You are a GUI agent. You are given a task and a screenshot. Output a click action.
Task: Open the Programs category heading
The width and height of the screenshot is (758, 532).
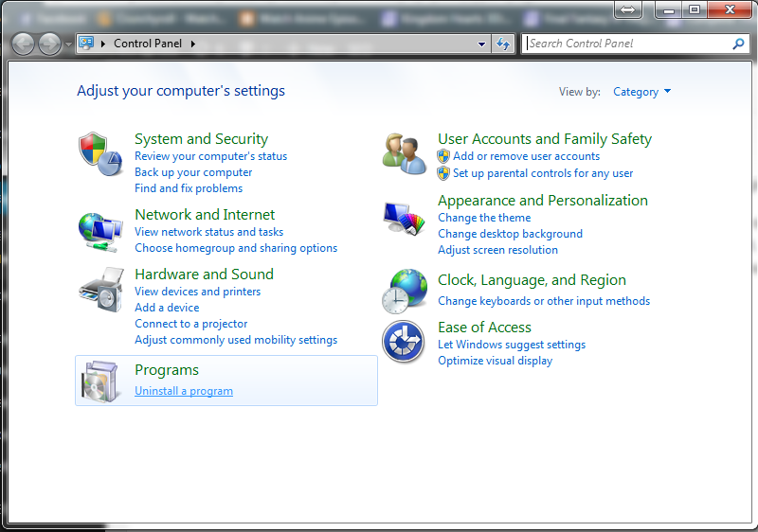tap(167, 370)
